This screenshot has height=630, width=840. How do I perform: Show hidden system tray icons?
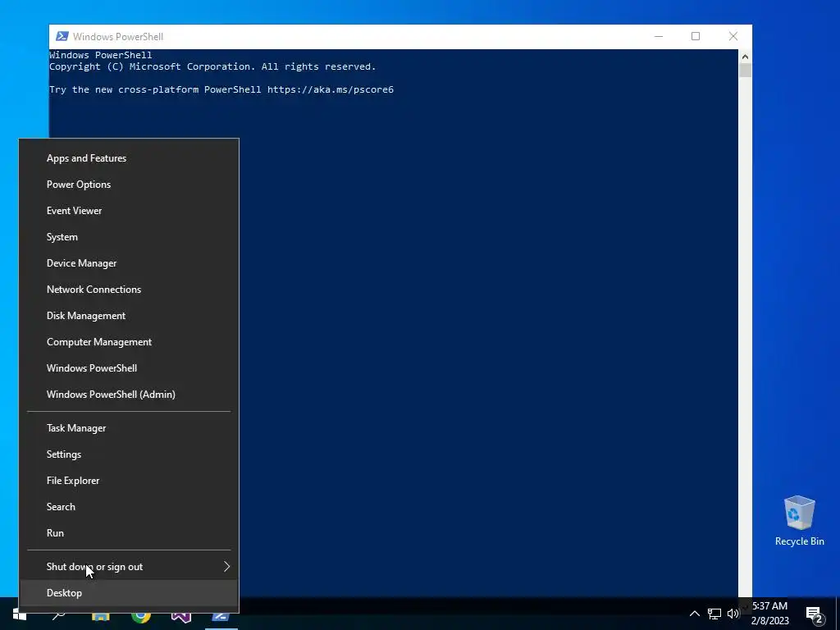tap(694, 614)
